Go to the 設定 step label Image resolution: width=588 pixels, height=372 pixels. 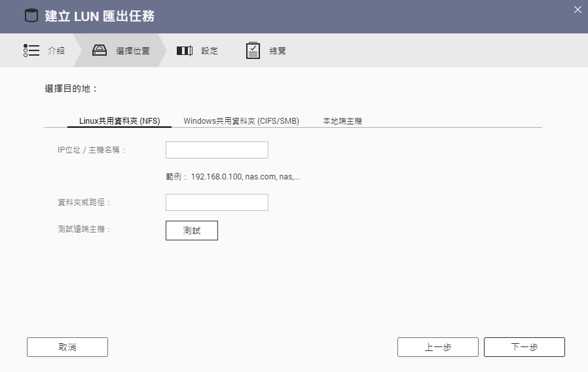point(210,50)
